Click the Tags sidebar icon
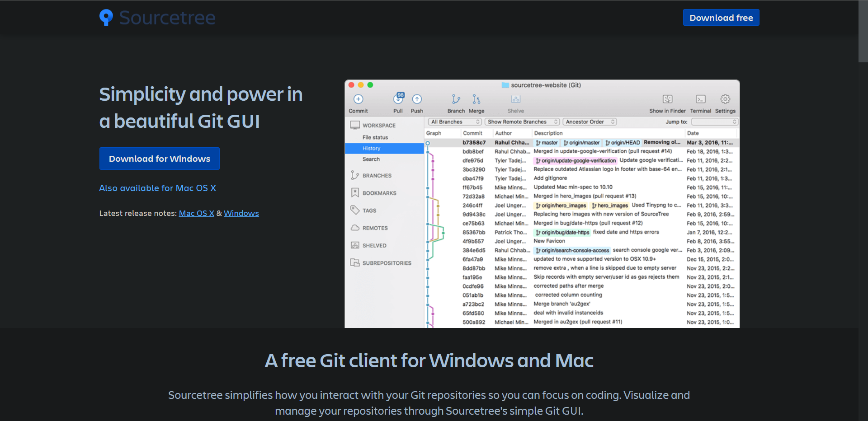The width and height of the screenshot is (868, 421). click(x=355, y=210)
